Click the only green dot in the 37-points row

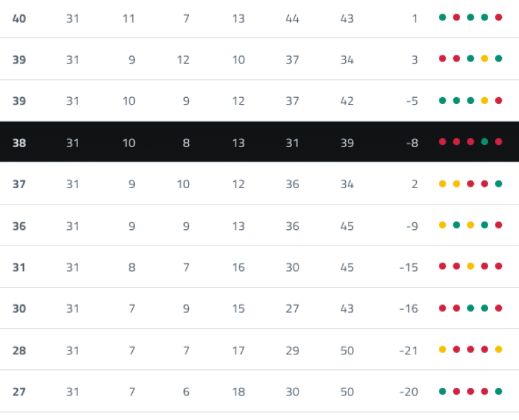click(x=498, y=183)
